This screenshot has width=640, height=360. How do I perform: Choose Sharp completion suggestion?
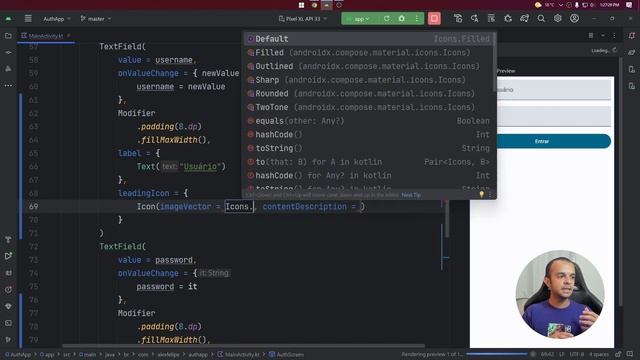point(369,80)
